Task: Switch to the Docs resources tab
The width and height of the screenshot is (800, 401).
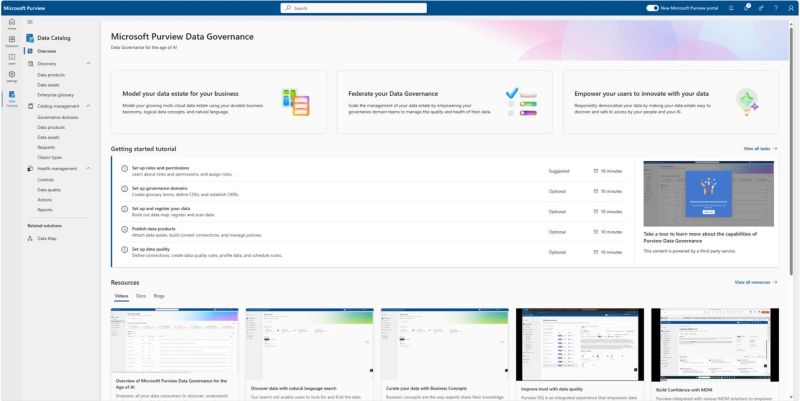Action: coord(141,296)
